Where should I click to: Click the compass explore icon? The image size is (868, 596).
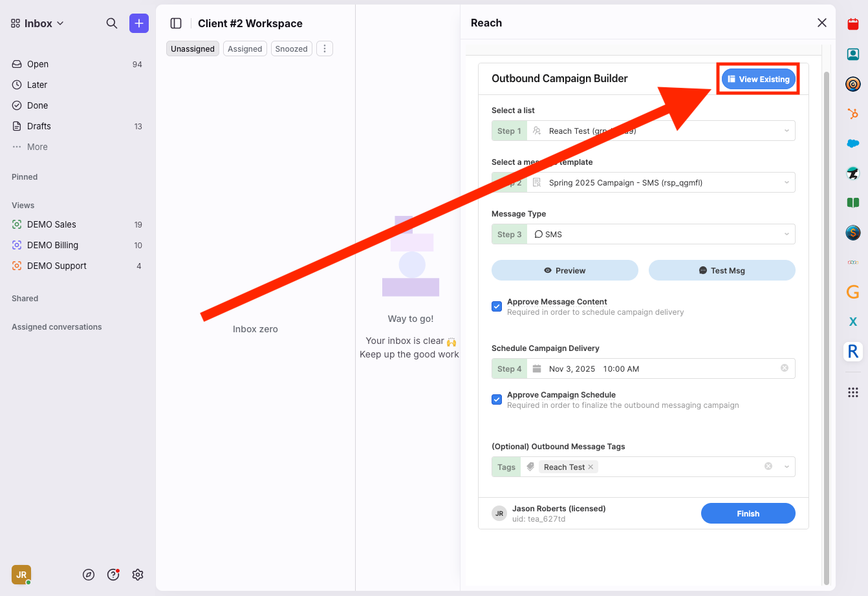(89, 575)
